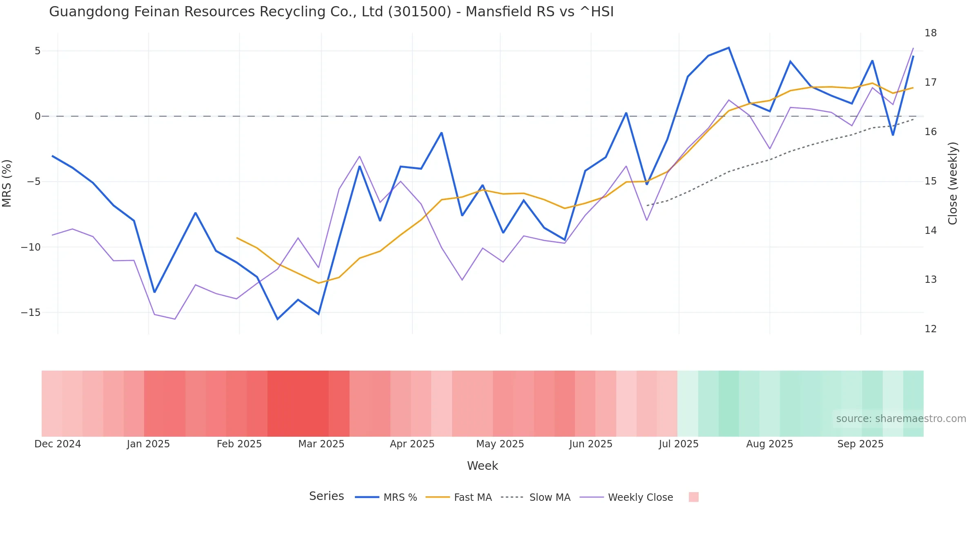Click the 'Dec 2024' axis label
The width and height of the screenshot is (980, 551).
click(58, 444)
